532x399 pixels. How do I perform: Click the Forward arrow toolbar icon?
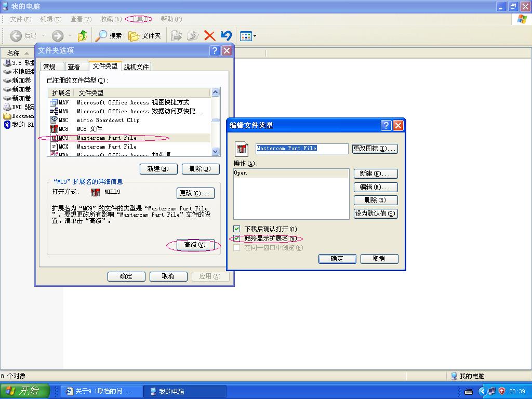coord(57,36)
